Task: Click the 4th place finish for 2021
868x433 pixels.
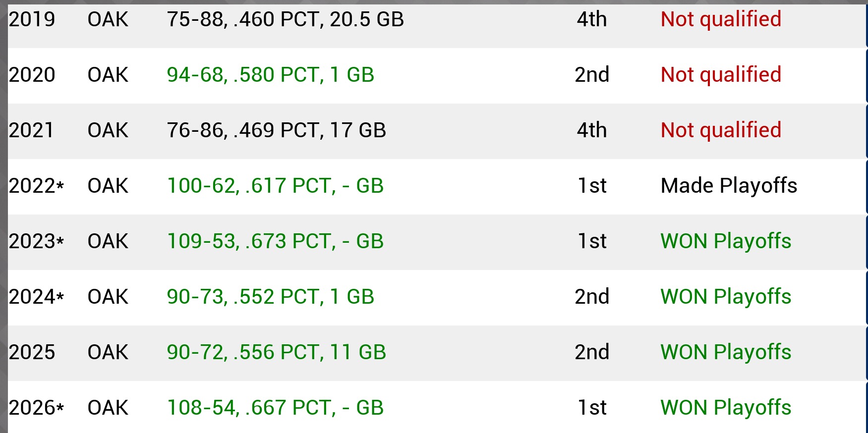Action: [x=591, y=131]
